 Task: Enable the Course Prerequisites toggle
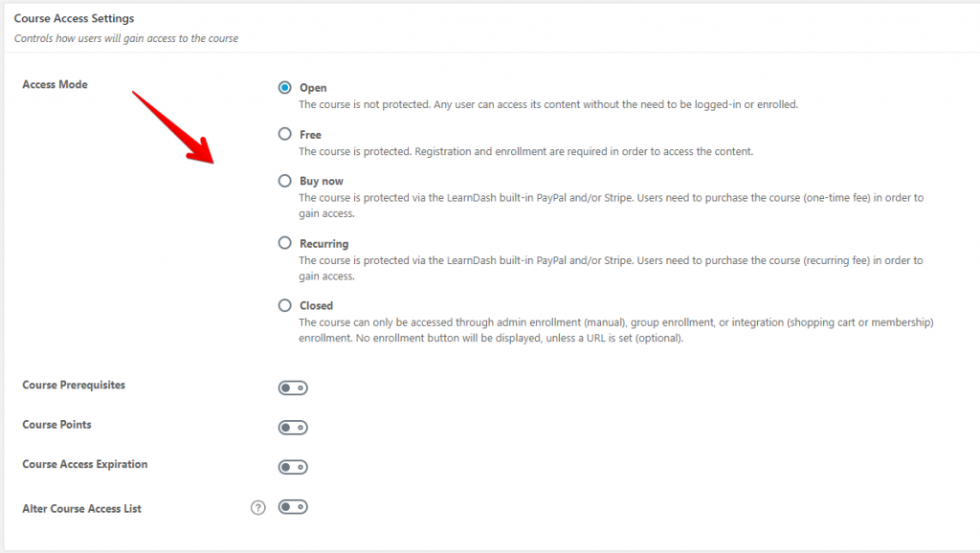tap(293, 388)
